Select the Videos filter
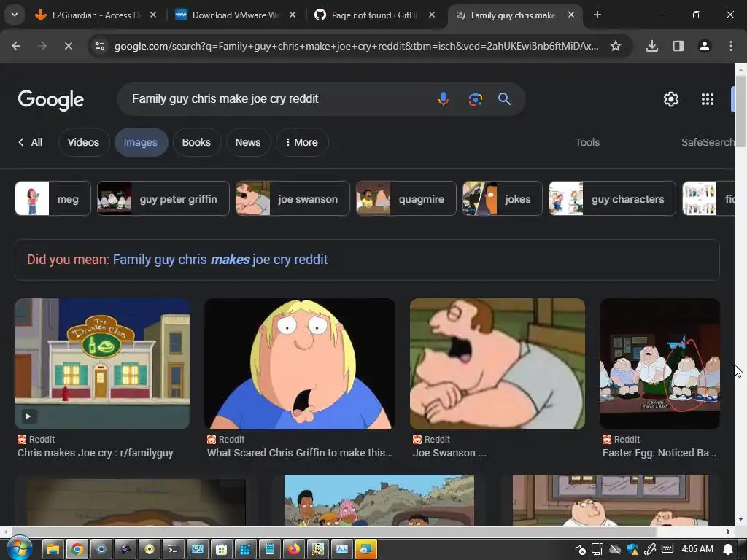747x560 pixels. (83, 142)
